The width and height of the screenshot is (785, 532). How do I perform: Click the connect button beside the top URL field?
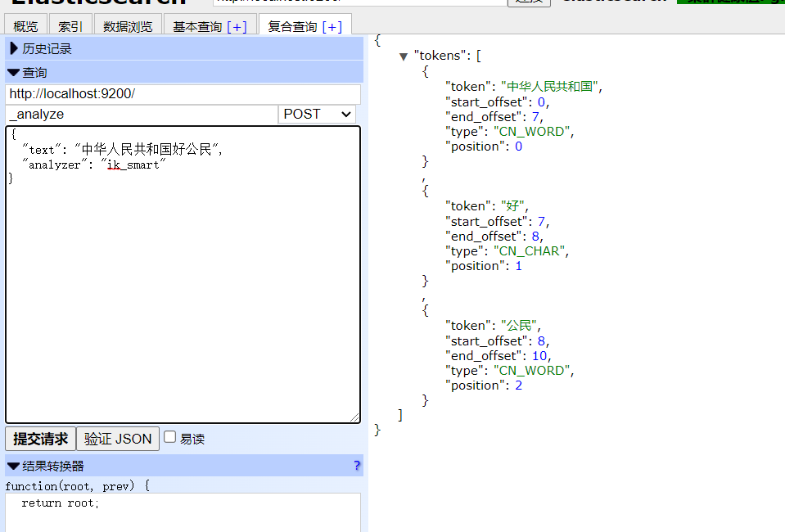pyautogui.click(x=529, y=2)
